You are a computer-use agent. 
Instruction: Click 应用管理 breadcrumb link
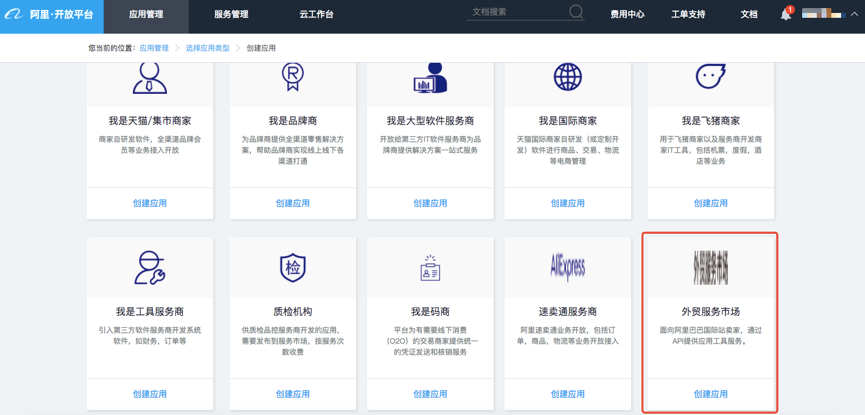[154, 48]
